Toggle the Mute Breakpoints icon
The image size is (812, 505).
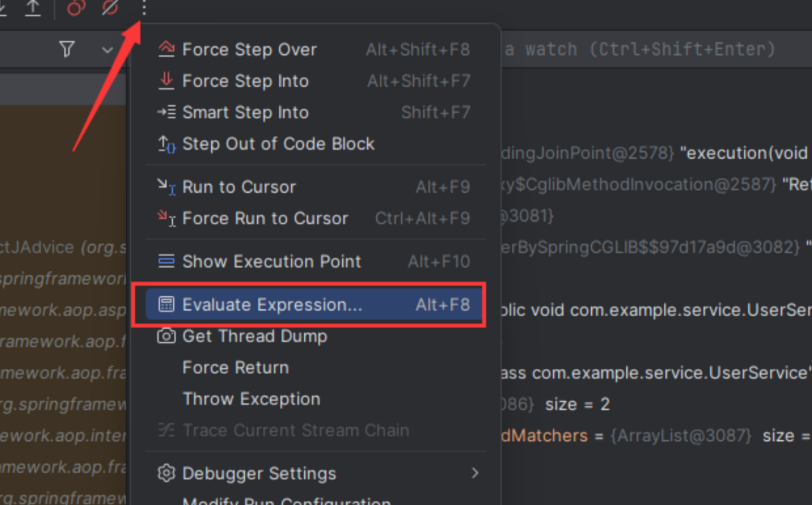click(x=110, y=8)
